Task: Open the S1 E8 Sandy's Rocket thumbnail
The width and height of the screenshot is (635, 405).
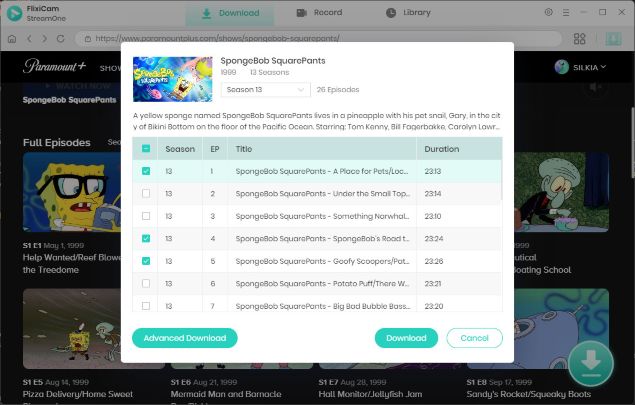Action: pos(562,329)
